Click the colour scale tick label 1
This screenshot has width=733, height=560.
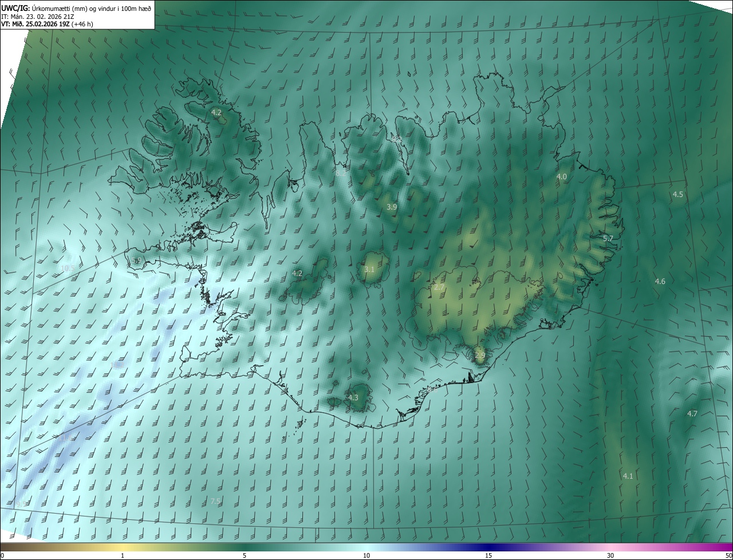123,556
